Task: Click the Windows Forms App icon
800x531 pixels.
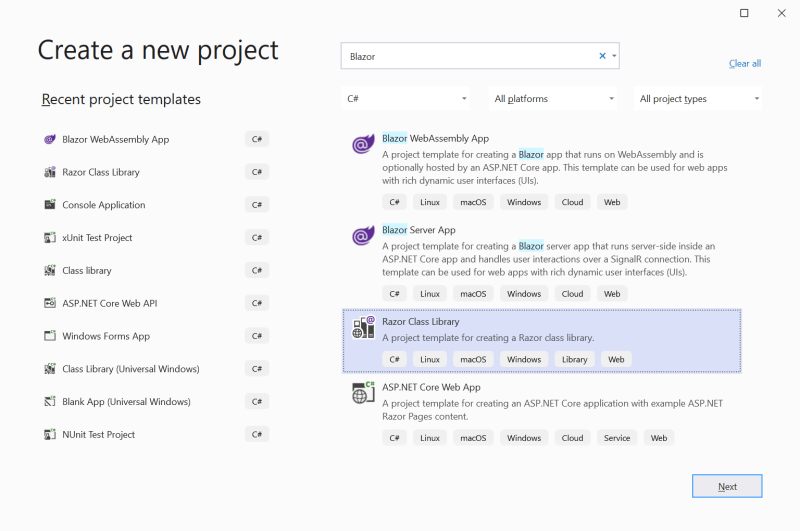Action: tap(49, 336)
